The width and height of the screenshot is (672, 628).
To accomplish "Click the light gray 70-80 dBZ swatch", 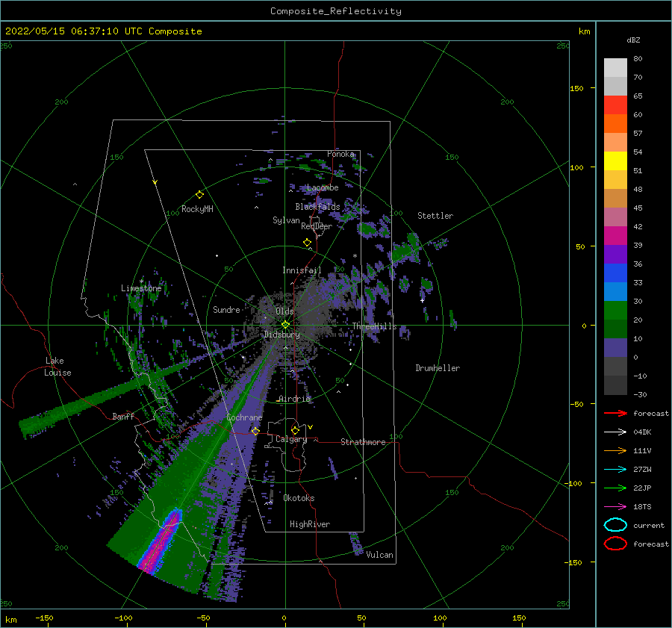I will click(x=615, y=68).
